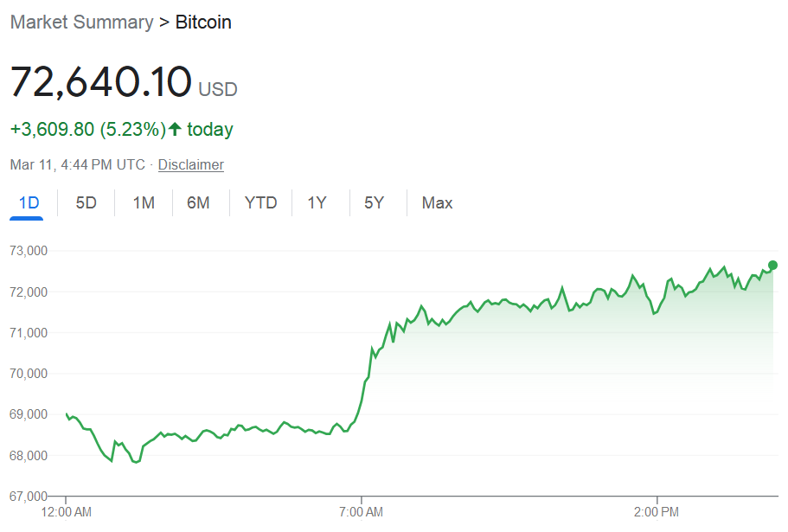Click the Market Summary breadcrumb
The image size is (788, 532).
(x=81, y=22)
